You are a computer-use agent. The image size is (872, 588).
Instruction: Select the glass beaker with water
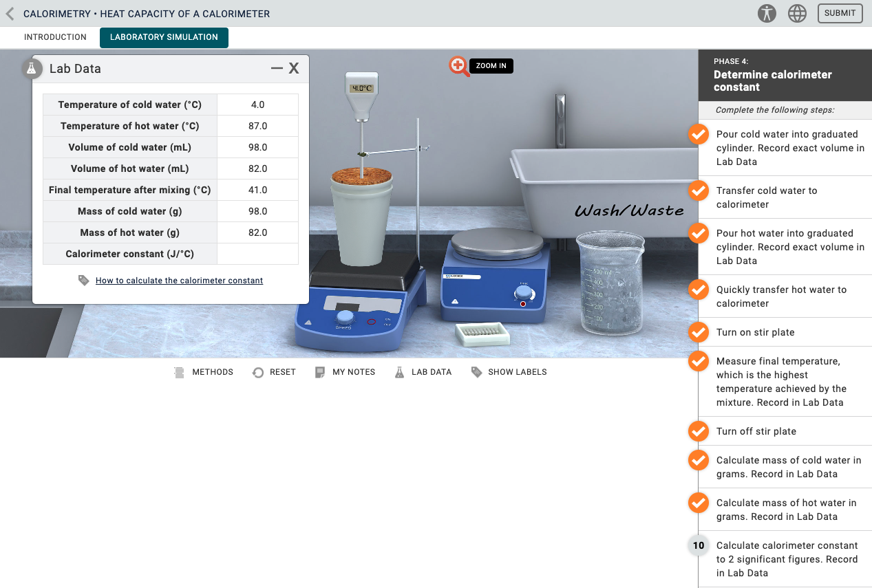point(610,283)
